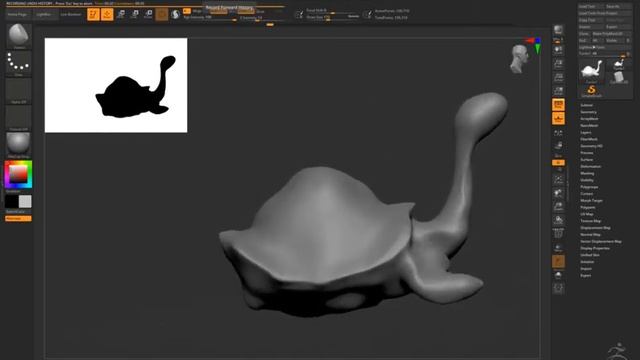
Task: Open the Dots stroke selector
Action: (x=19, y=63)
